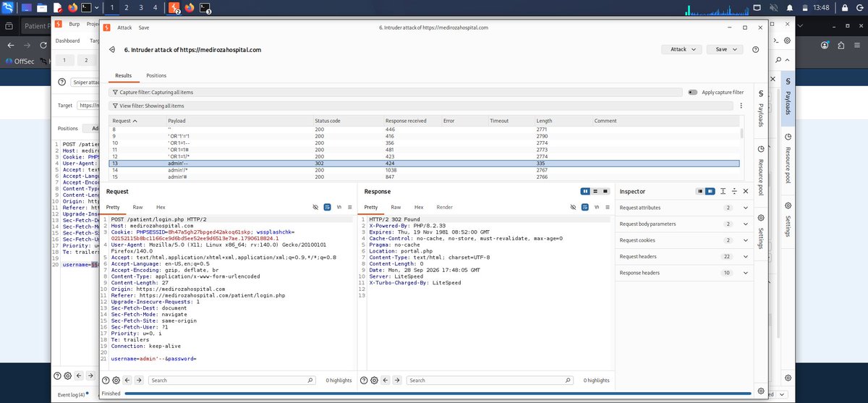868x403 pixels.
Task: Open search help icon under Response panel
Action: 364,380
